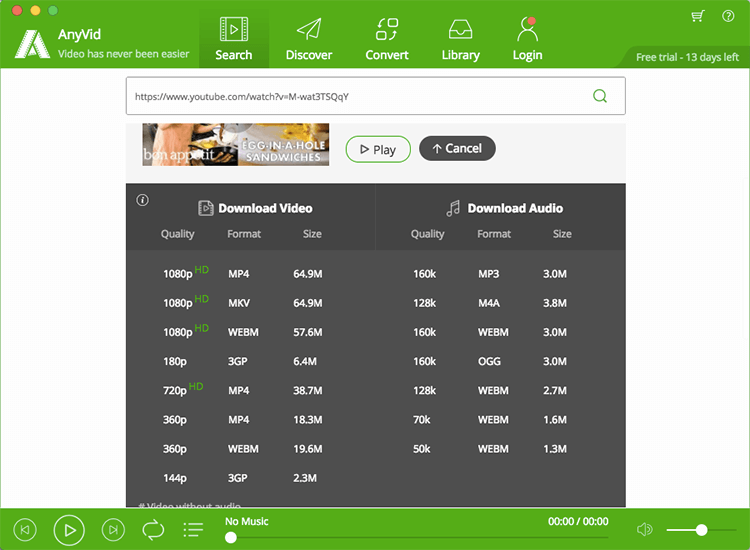Select 128k M4A 3.8M audio
The width and height of the screenshot is (750, 550).
click(500, 303)
